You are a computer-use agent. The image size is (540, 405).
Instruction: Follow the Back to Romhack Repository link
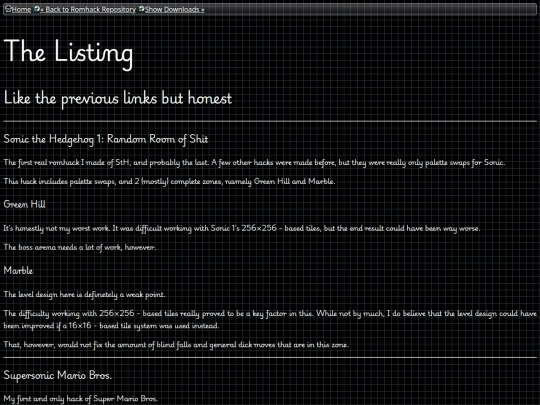point(88,9)
